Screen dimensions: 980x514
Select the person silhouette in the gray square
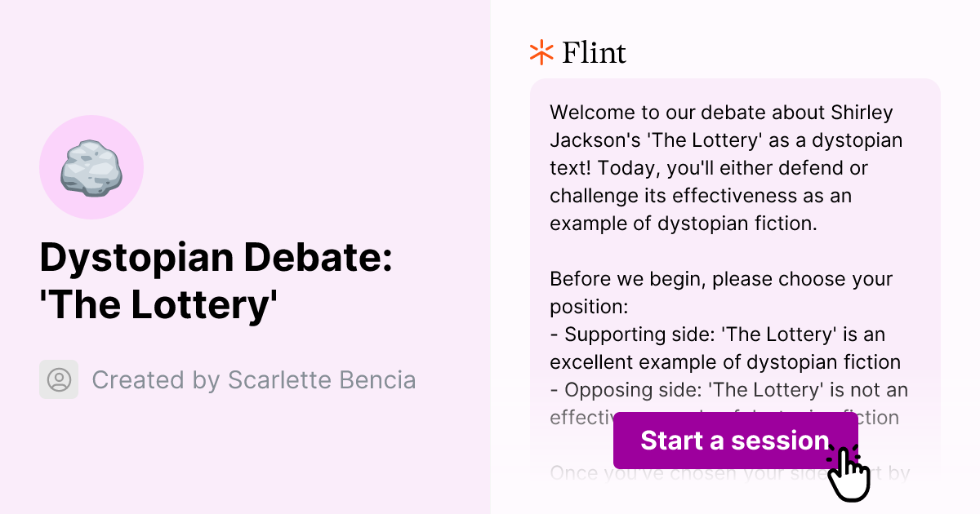pos(58,379)
